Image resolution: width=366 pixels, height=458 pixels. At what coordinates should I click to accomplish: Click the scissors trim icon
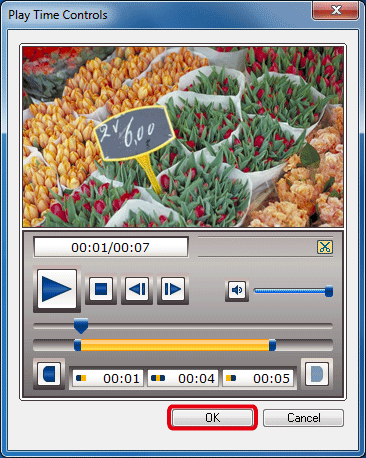coord(325,247)
